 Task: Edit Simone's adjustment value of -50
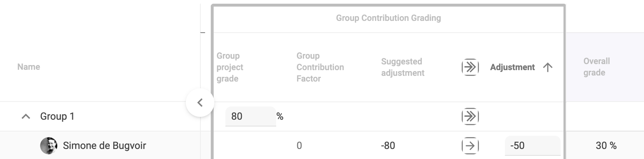[532, 145]
